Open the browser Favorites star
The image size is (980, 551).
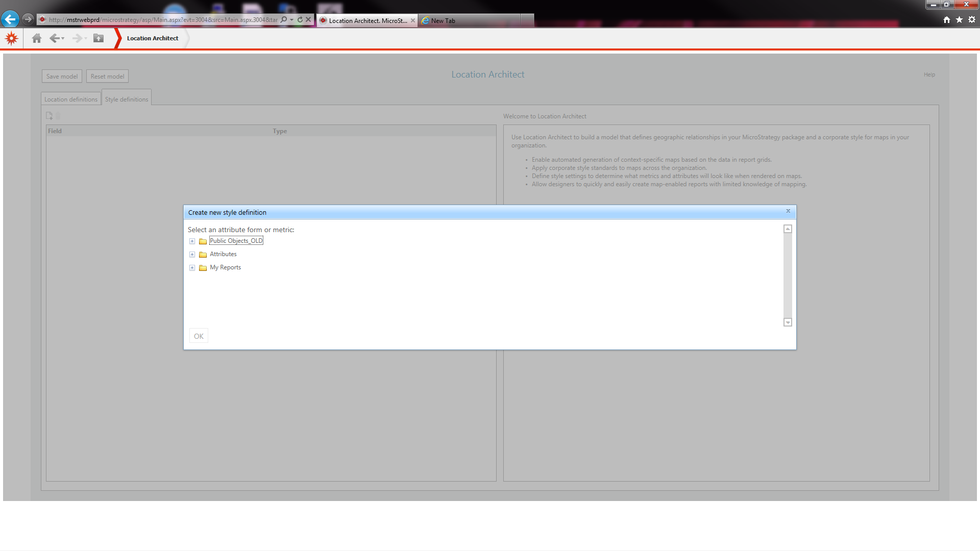[x=960, y=20]
